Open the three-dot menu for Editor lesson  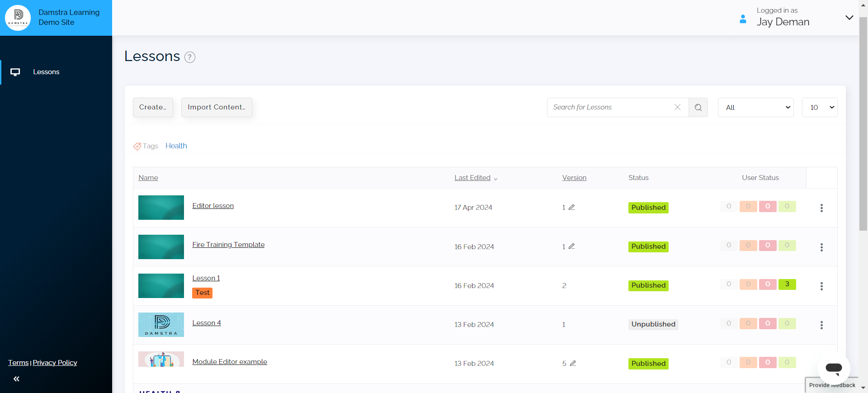822,208
